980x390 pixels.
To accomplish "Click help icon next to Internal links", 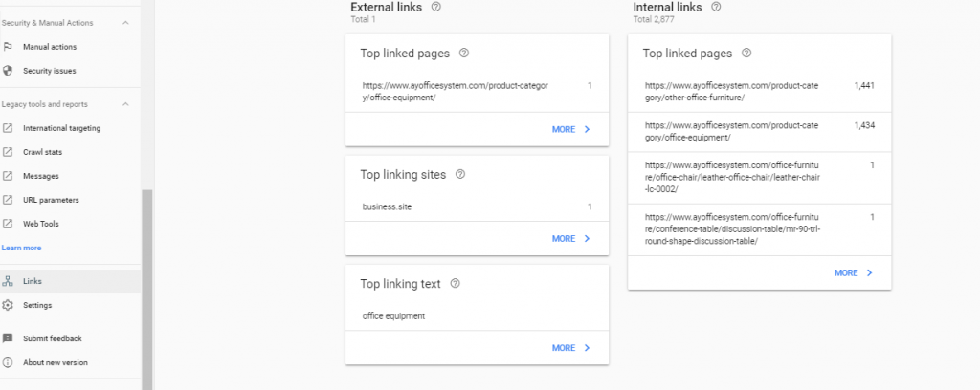I will pyautogui.click(x=717, y=7).
